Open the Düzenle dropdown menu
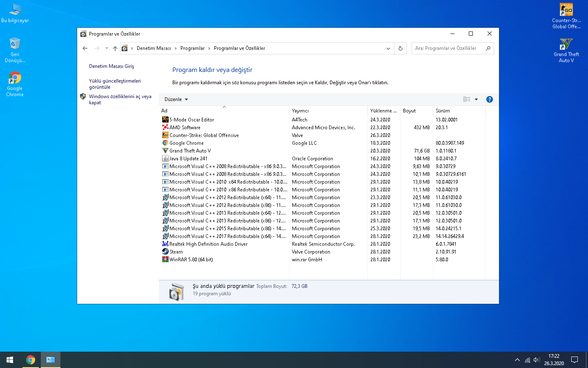This screenshot has width=588, height=368. (176, 99)
